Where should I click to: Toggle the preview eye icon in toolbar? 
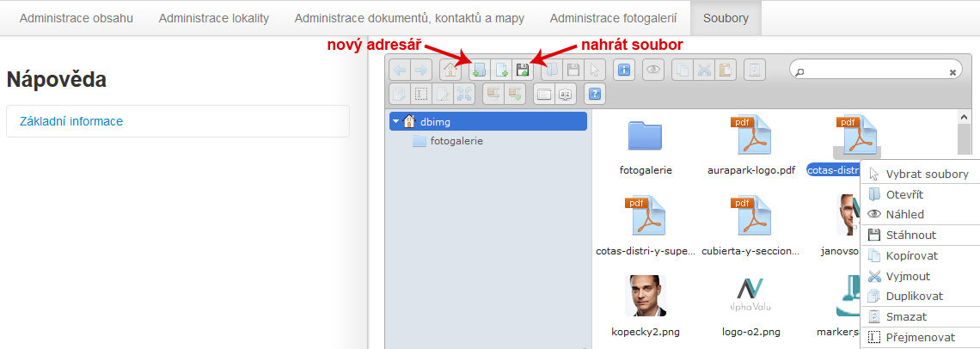(x=653, y=70)
